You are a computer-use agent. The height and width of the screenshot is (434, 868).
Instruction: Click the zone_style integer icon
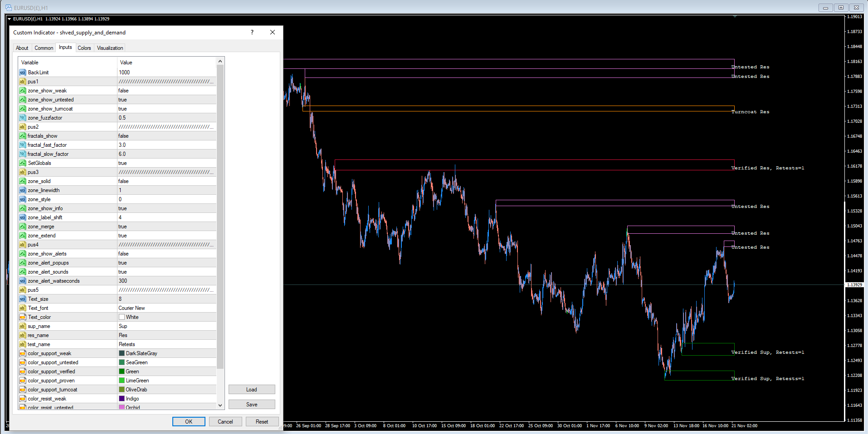click(22, 199)
